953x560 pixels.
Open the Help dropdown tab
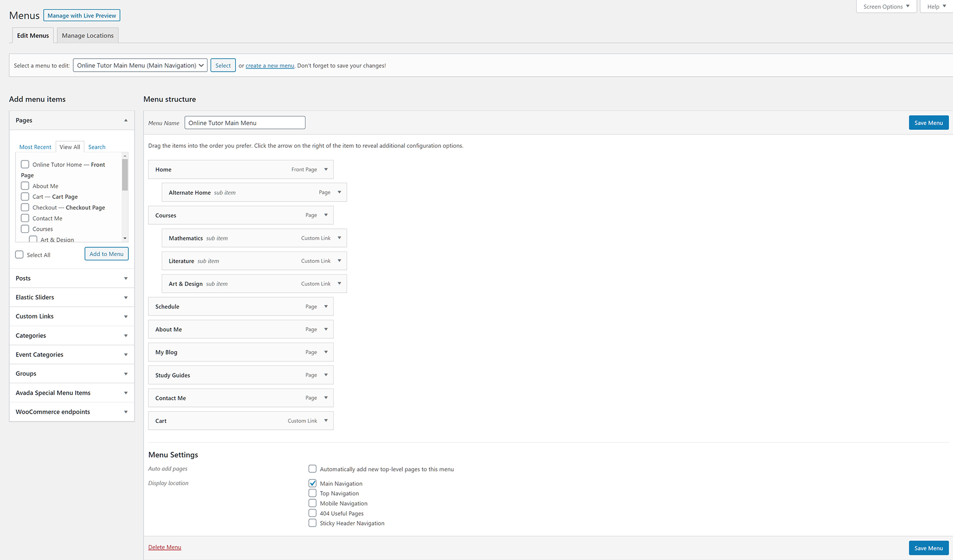click(936, 6)
